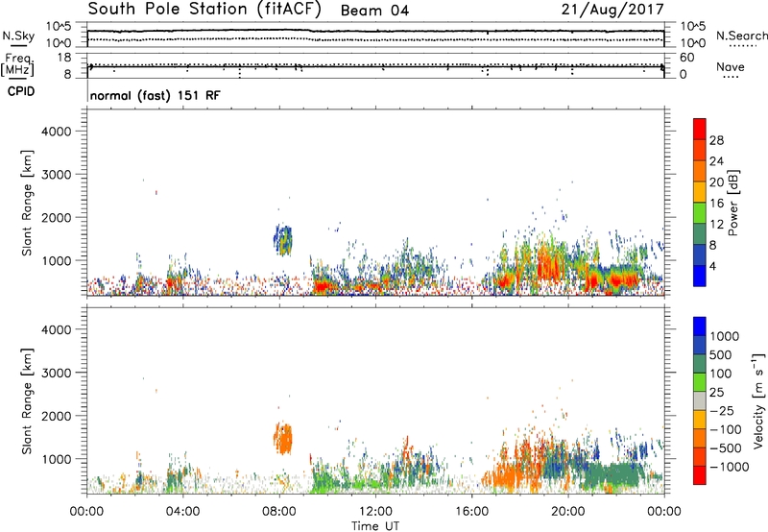Click the 'Velocity [m s⁻¹]' colorbar label

pyautogui.click(x=758, y=400)
